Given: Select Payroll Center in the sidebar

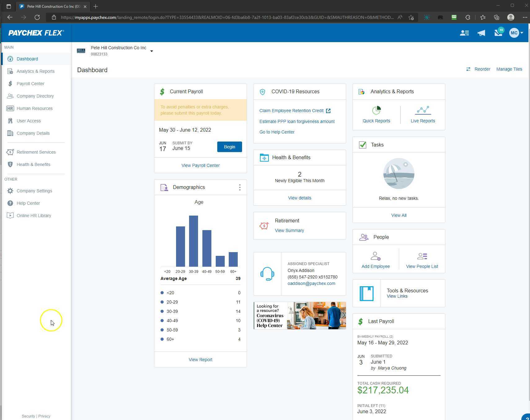Looking at the screenshot, I should pyautogui.click(x=30, y=84).
